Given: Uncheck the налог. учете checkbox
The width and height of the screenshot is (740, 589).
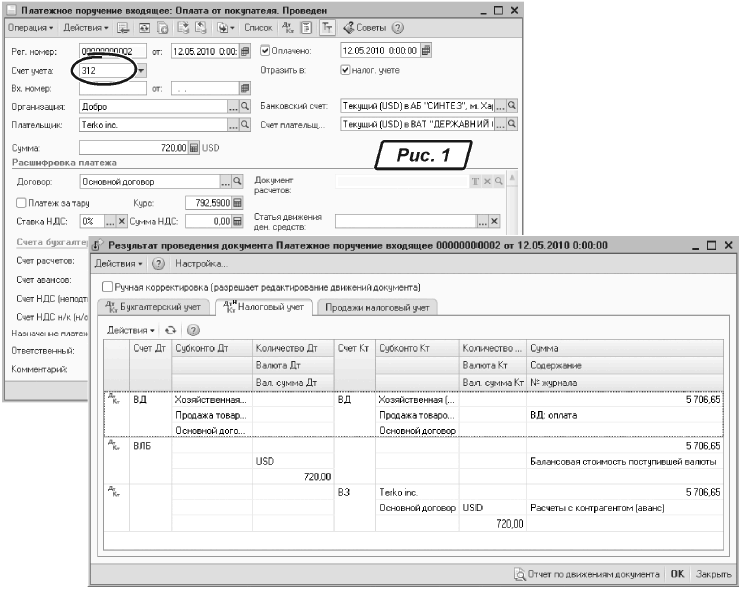Looking at the screenshot, I should [x=346, y=70].
